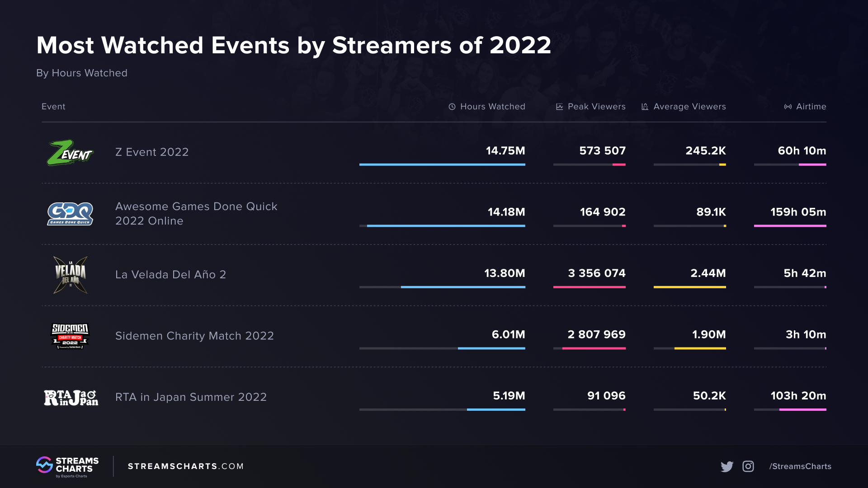Viewport: 868px width, 488px height.
Task: Click the icon beside Average Viewers
Action: pos(645,107)
